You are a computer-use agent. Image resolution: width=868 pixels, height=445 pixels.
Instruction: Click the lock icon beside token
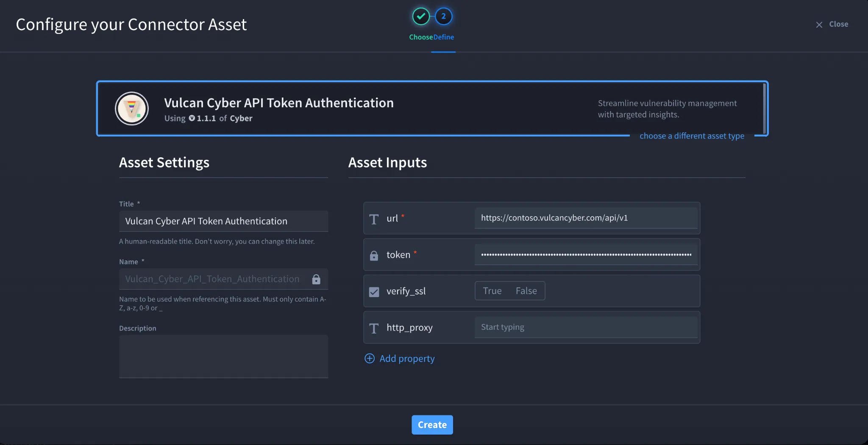374,256
